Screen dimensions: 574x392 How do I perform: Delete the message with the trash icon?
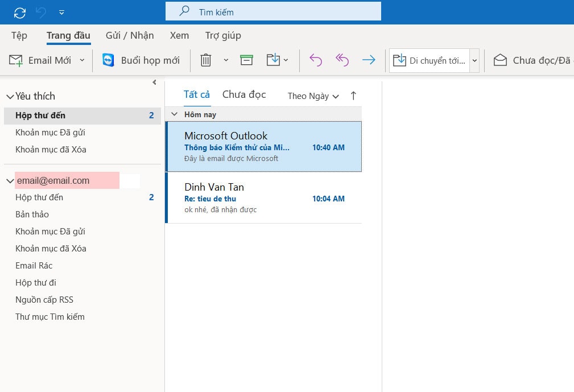coord(206,60)
